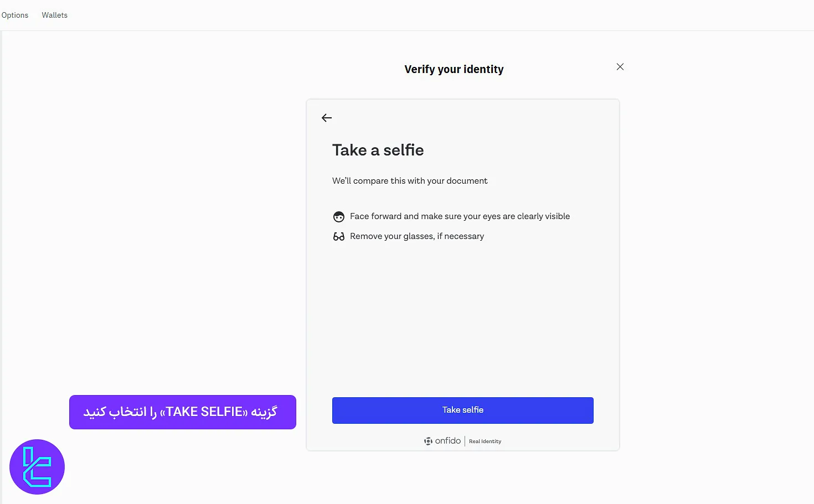Click the We'll compare this with your document text

click(410, 181)
